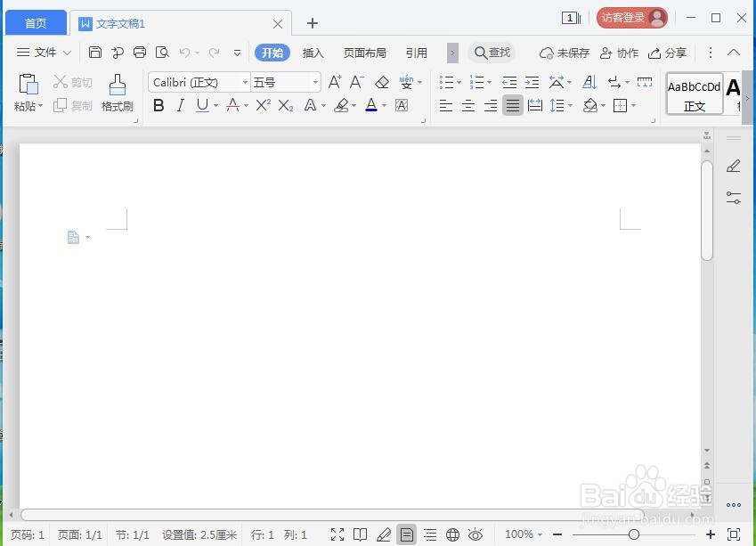The width and height of the screenshot is (756, 546).
Task: Clear formatting with eraser icon
Action: pos(382,82)
